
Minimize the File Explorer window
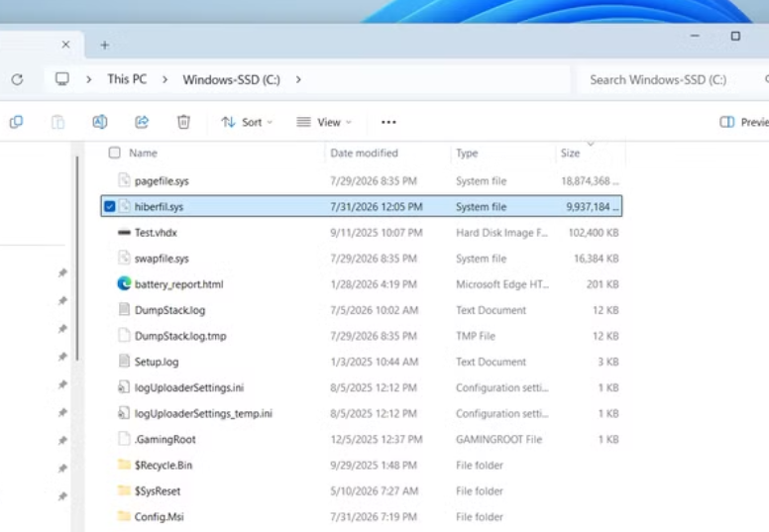point(695,36)
